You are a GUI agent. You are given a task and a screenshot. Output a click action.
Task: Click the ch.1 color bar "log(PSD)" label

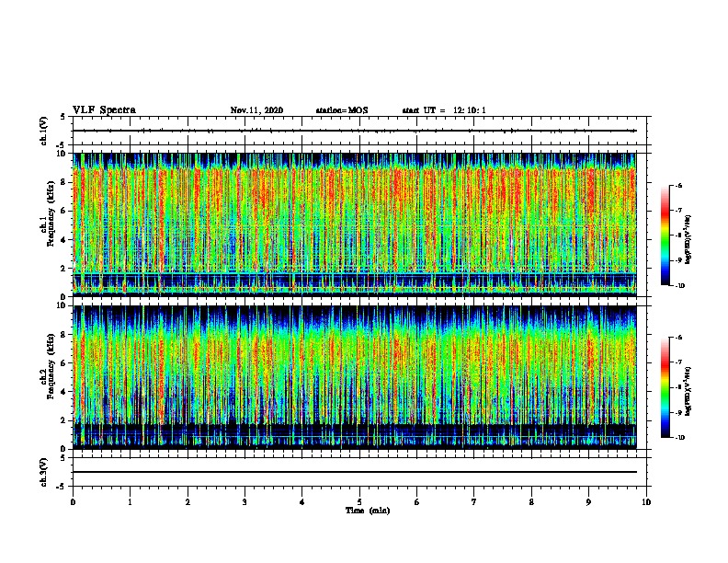[688, 239]
